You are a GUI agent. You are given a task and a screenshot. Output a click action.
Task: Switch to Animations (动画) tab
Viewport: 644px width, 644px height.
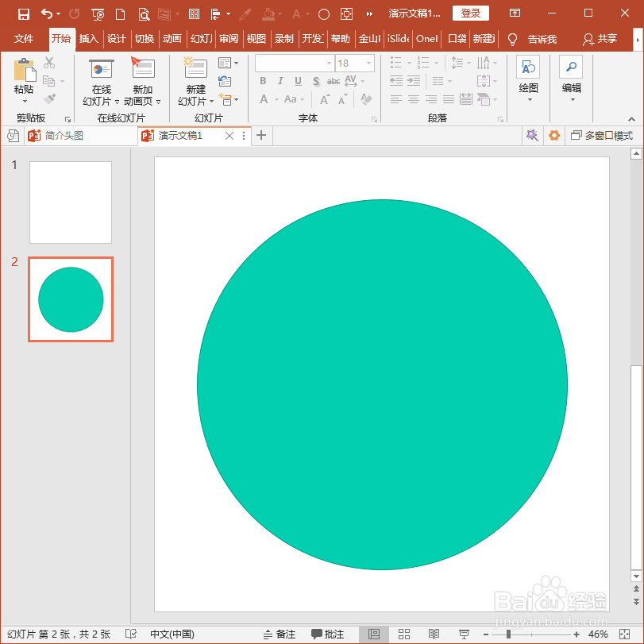[172, 39]
